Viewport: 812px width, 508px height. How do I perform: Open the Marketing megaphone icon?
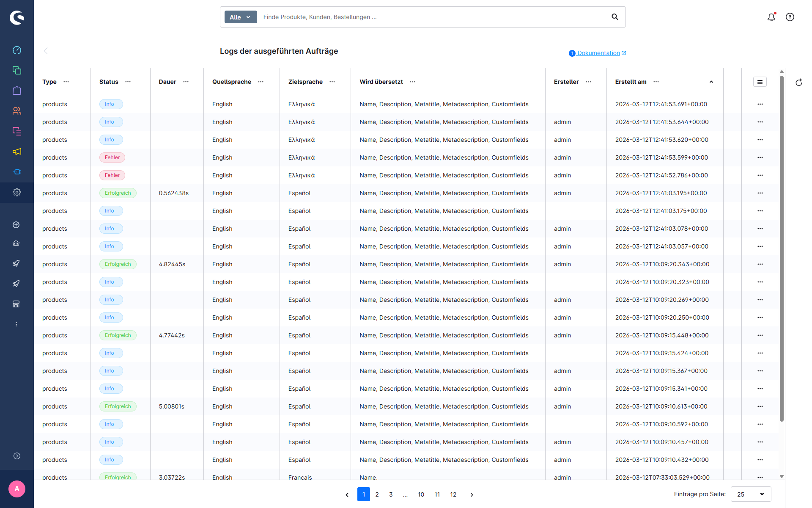pos(17,152)
